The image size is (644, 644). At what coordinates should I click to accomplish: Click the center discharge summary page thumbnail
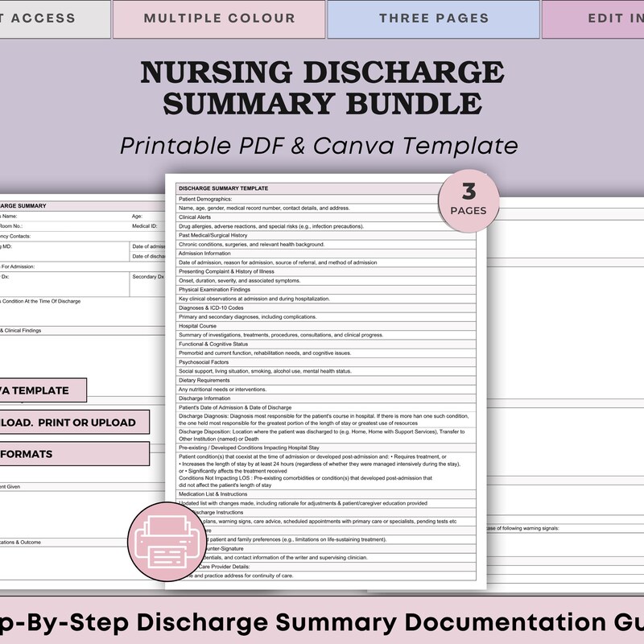[326, 381]
